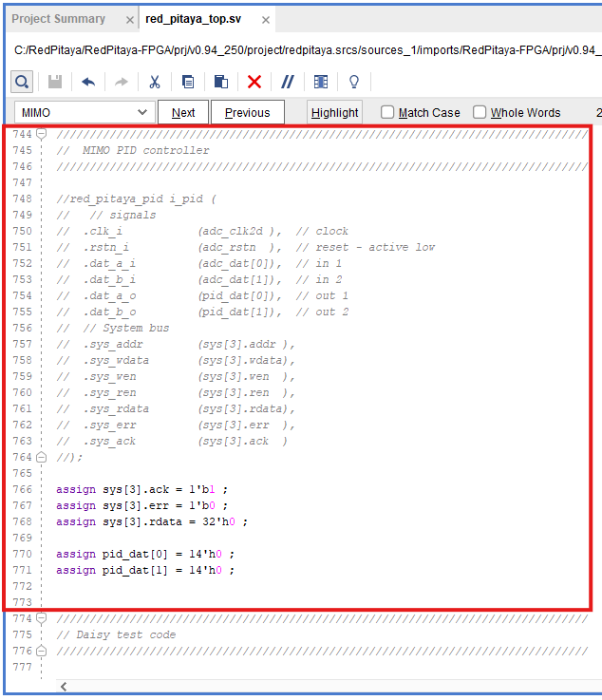Click the '.dat_a_o (pid_dat[0])' comment line

click(202, 296)
